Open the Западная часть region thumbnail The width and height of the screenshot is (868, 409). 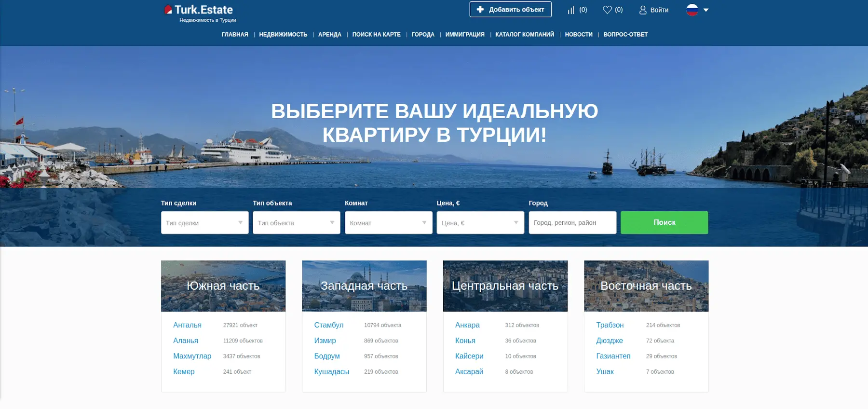coord(364,286)
